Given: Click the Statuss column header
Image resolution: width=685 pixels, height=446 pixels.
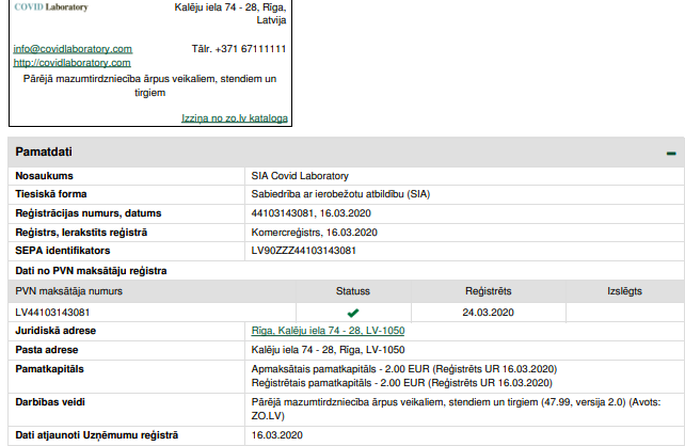Looking at the screenshot, I should [353, 291].
